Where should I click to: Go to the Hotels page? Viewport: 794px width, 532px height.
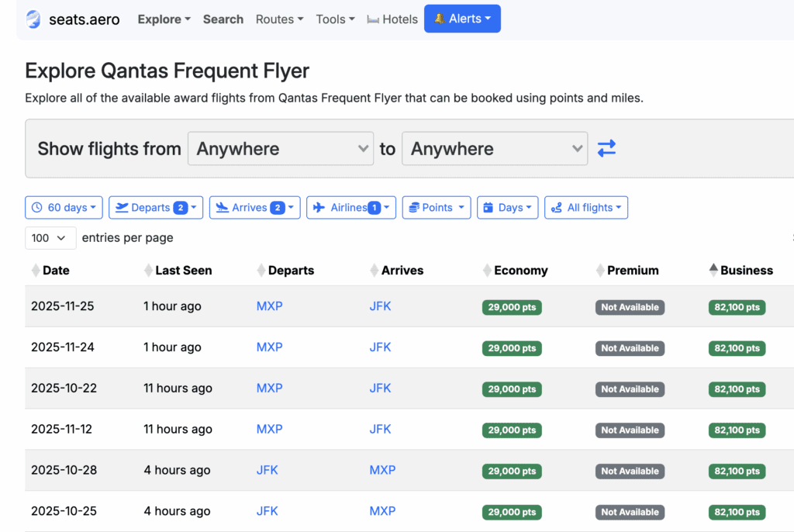pyautogui.click(x=392, y=19)
